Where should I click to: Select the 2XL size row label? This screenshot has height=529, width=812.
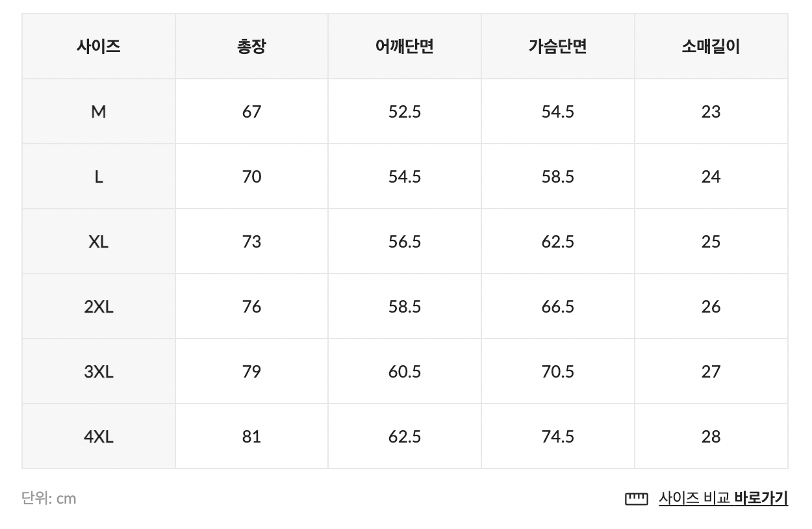[98, 307]
